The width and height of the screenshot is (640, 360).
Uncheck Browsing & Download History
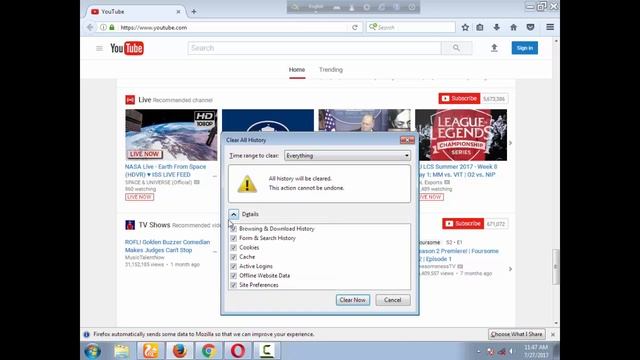[233, 229]
